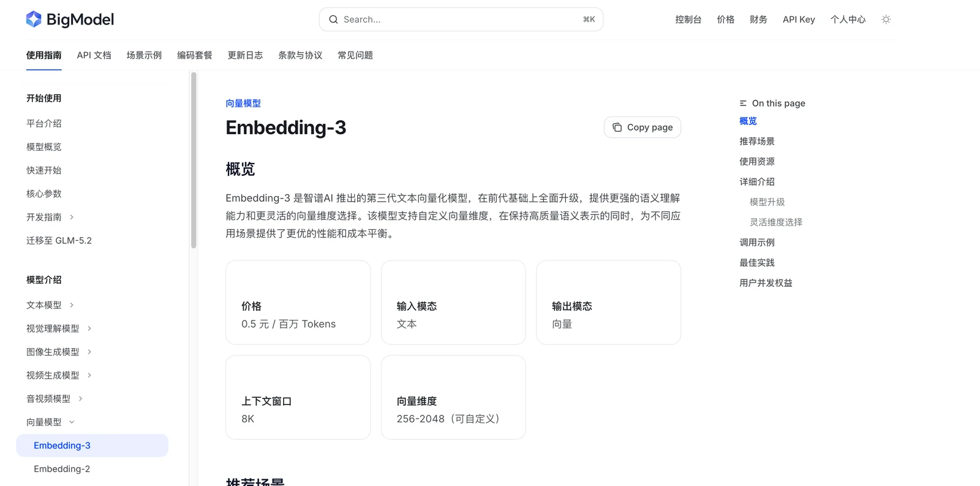This screenshot has height=486, width=980.
Task: Expand the 图像生成模型 sidebar section
Action: pos(89,352)
